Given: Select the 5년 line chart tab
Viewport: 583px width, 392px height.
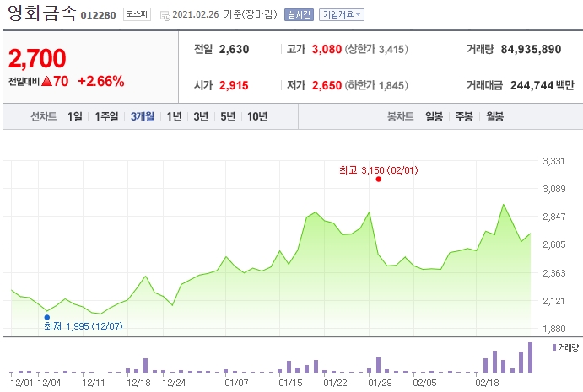Looking at the screenshot, I should (228, 116).
